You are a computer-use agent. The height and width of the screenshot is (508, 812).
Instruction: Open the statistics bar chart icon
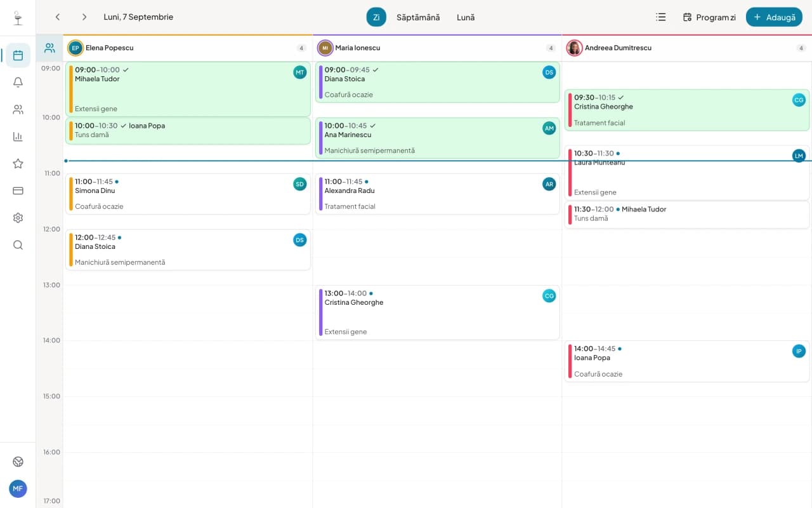click(18, 137)
